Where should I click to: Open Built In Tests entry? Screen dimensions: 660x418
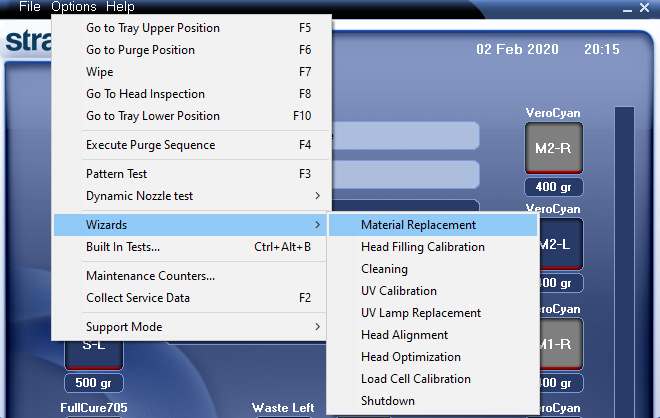point(123,247)
